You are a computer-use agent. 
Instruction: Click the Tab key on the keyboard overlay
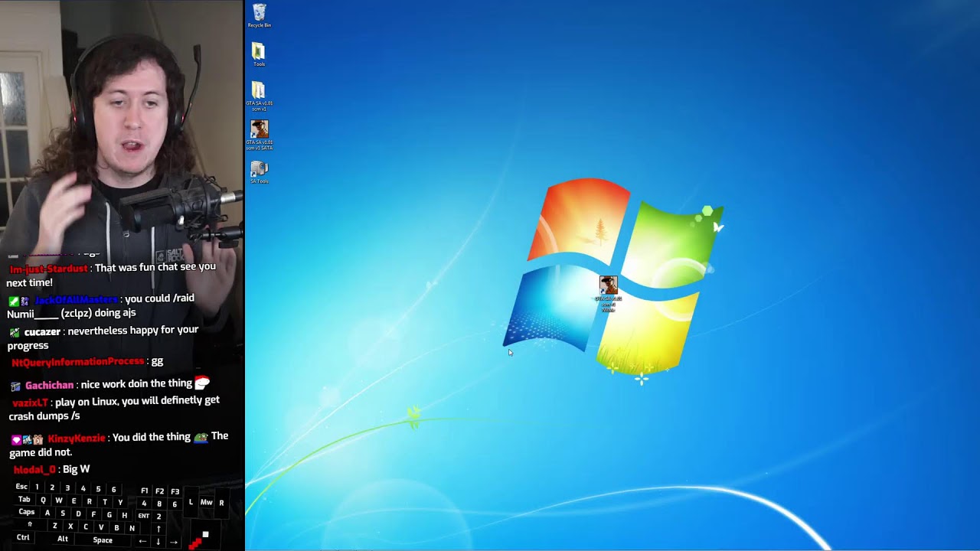(24, 500)
